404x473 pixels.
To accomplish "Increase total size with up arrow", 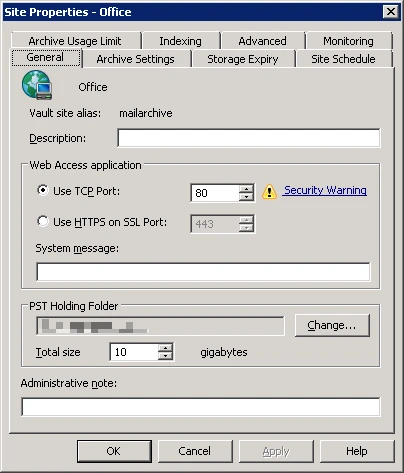I will (165, 348).
